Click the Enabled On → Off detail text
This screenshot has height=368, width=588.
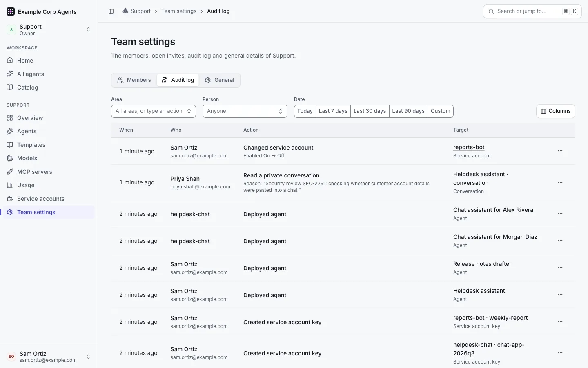264,156
